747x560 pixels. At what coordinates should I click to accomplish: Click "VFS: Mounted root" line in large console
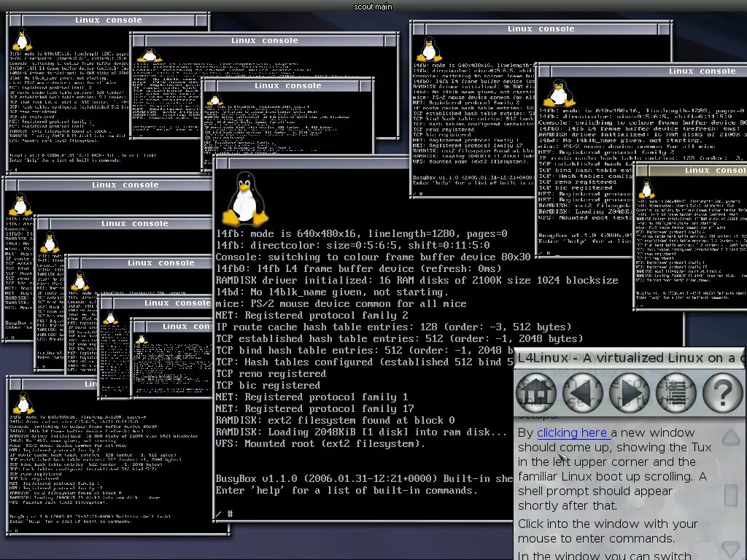(x=320, y=443)
